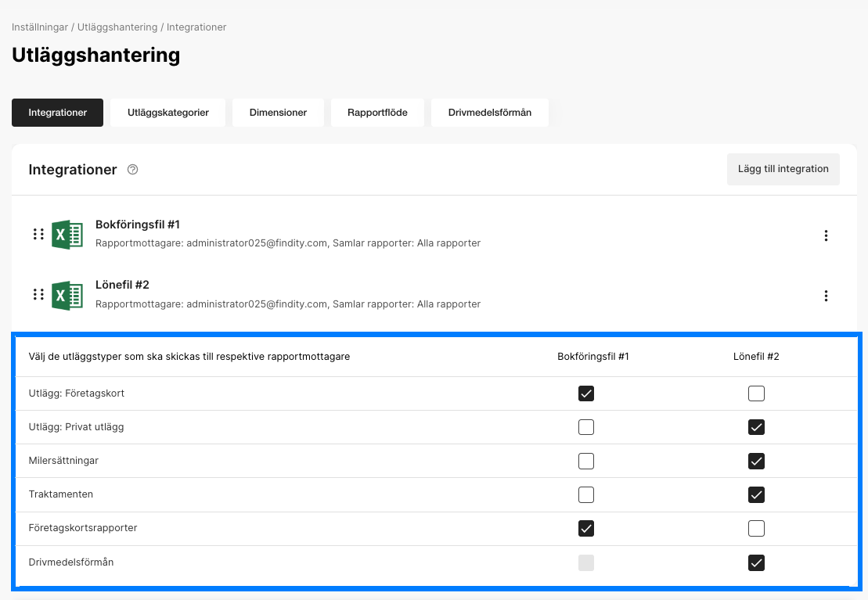Click the Excel icon for Bokföringsfil #1
The height and width of the screenshot is (600, 868).
pyautogui.click(x=67, y=235)
